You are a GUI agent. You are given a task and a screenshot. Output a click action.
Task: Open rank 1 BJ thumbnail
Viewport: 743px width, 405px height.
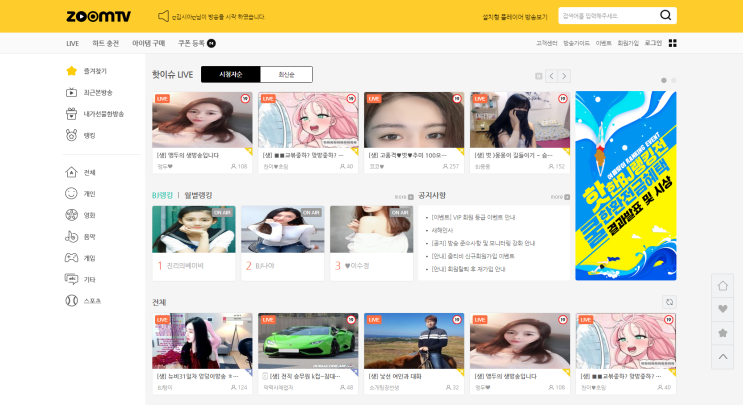(193, 229)
